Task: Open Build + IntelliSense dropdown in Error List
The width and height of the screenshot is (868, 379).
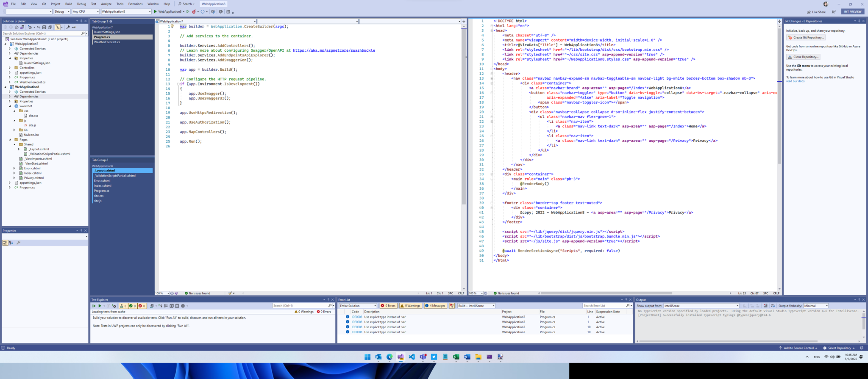Action: [x=476, y=306]
